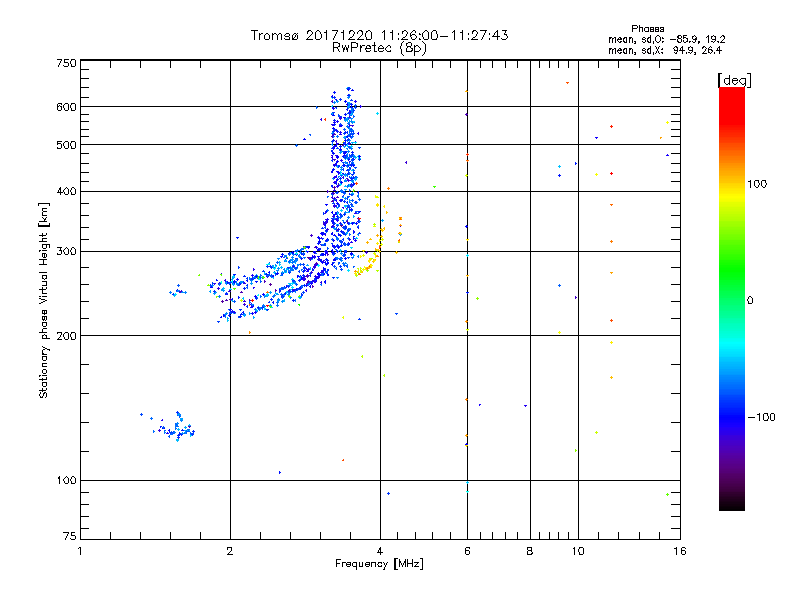Click the y-axis tick label '750'
The image size is (800, 600).
[66, 63]
